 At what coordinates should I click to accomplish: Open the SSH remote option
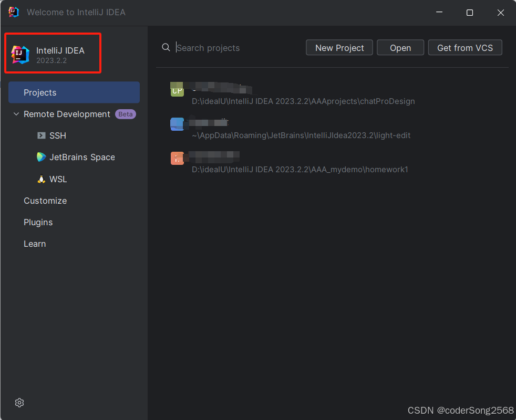pos(58,135)
